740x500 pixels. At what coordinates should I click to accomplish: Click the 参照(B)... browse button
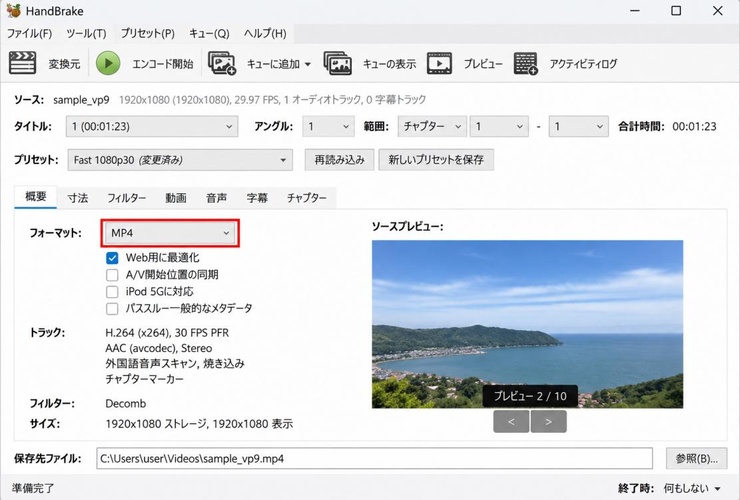pyautogui.click(x=697, y=458)
